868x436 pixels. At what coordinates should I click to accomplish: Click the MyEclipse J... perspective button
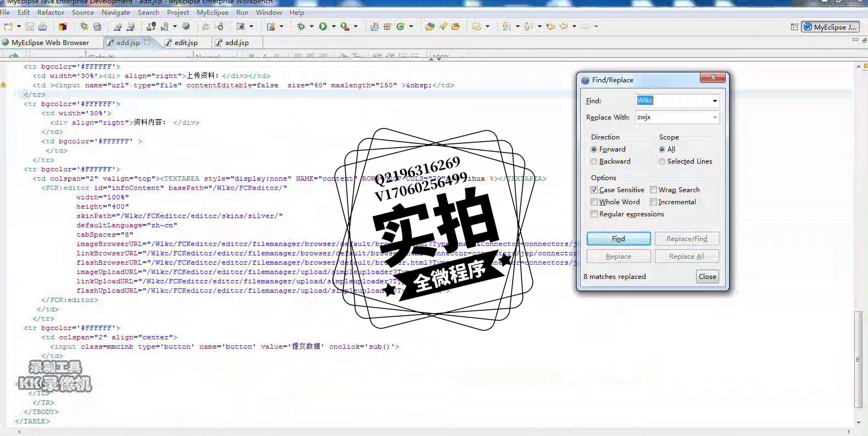click(830, 27)
